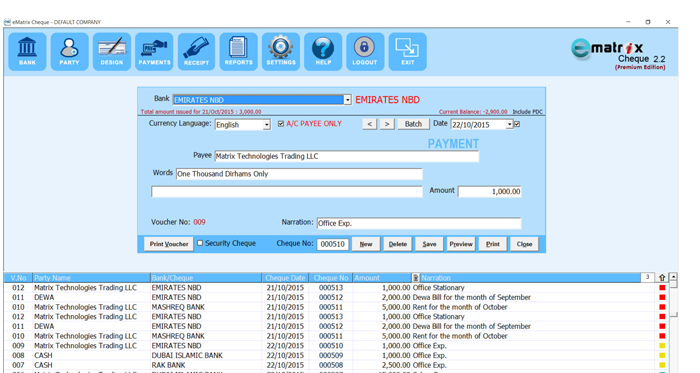
Task: Open the Bank module icon
Action: (27, 52)
